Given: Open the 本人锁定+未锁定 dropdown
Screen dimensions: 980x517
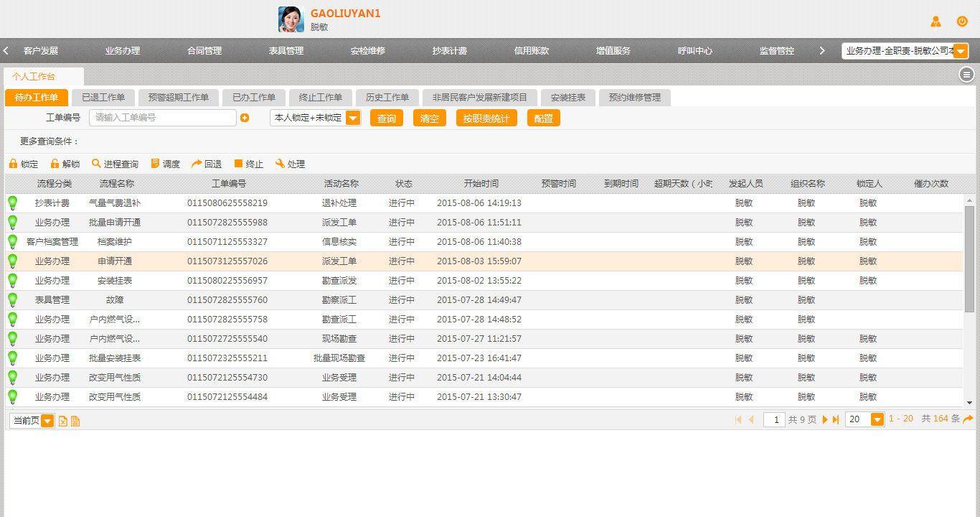Looking at the screenshot, I should pos(353,118).
